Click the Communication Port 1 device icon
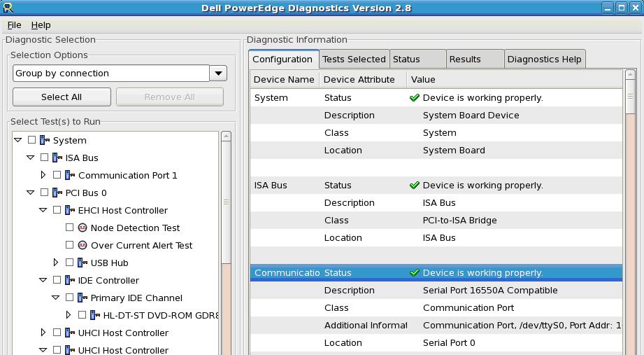 [x=70, y=175]
